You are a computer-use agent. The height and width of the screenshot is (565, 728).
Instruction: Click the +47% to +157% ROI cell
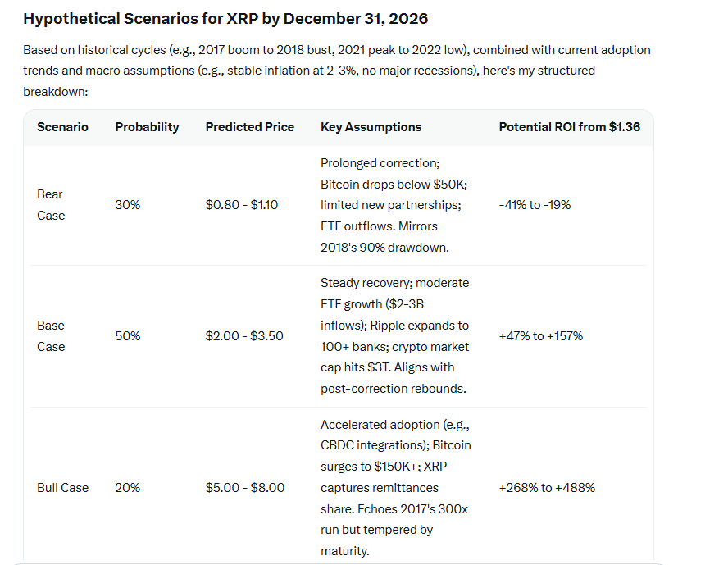[540, 336]
